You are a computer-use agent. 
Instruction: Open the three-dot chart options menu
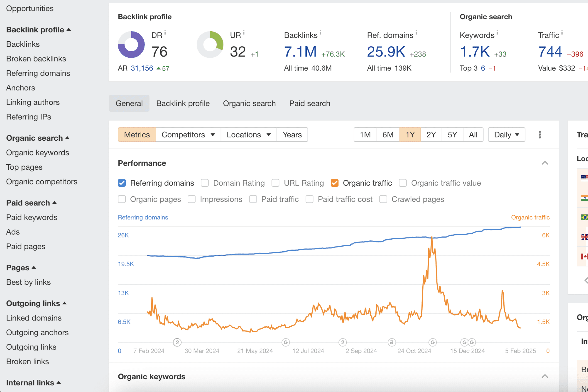pos(540,135)
